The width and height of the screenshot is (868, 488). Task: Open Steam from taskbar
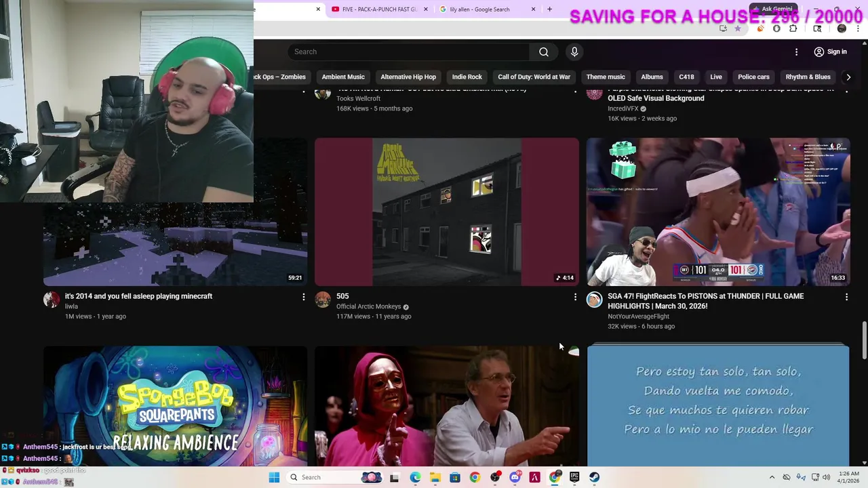tap(595, 477)
